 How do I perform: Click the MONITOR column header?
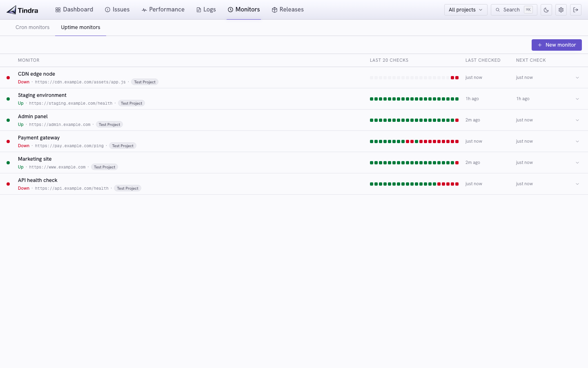tap(29, 60)
